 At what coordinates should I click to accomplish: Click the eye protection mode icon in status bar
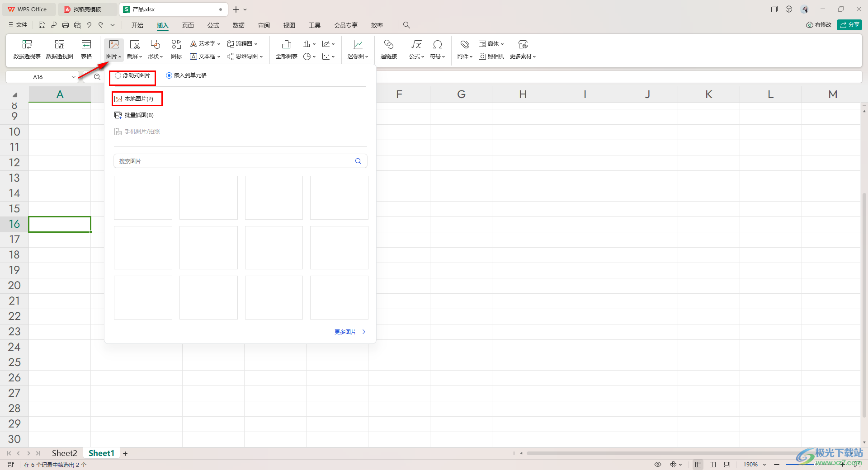658,464
